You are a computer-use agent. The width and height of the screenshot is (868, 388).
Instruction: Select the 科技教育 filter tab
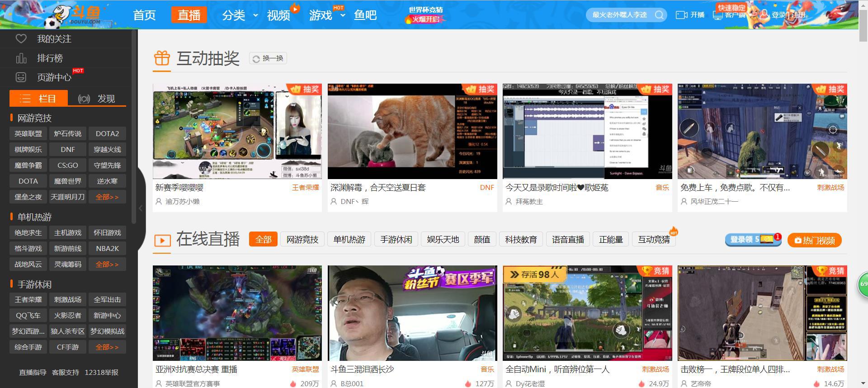[x=521, y=240]
